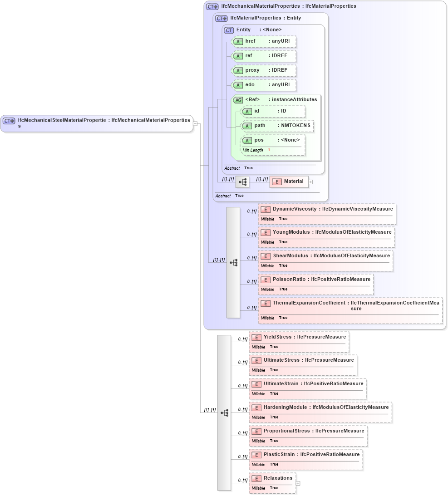The width and height of the screenshot is (448, 496).
Task: Click the HardeningModule element box
Action: pyautogui.click(x=320, y=412)
